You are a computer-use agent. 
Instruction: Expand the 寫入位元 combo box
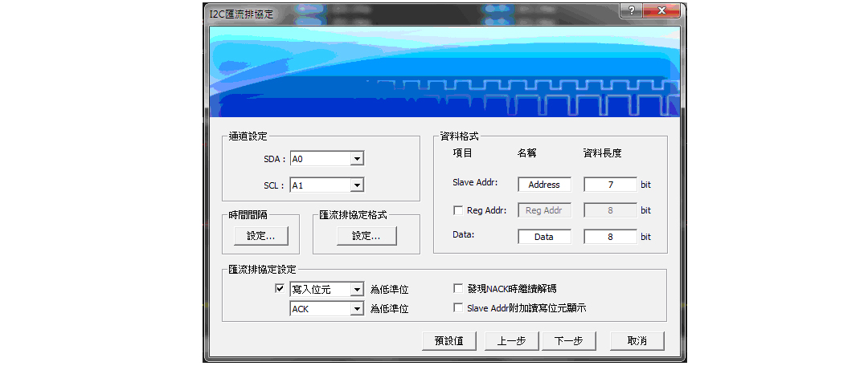tap(357, 289)
